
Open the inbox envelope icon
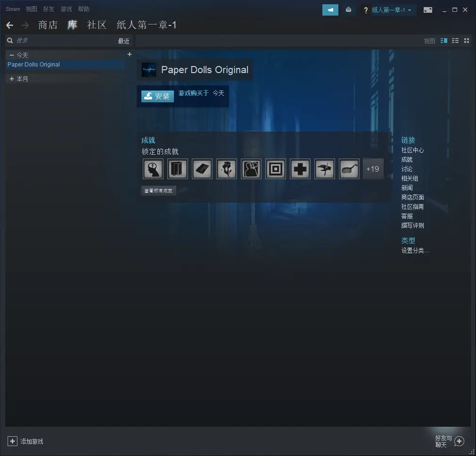click(x=348, y=10)
